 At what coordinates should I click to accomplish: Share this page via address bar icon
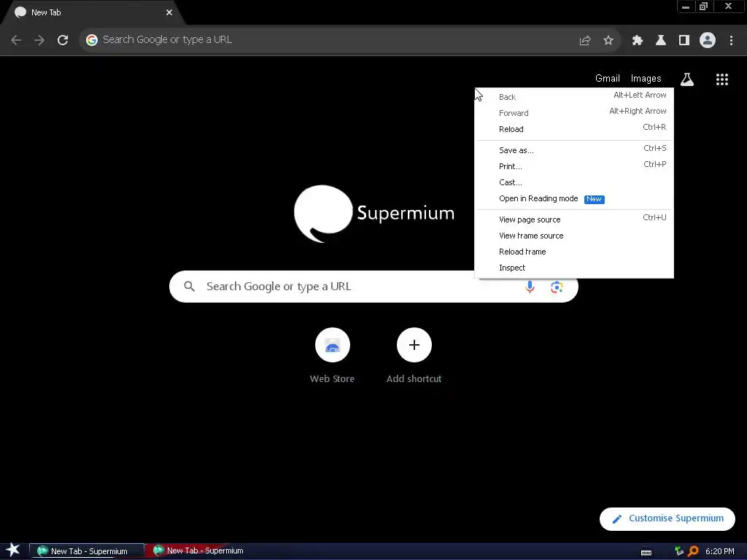(x=585, y=40)
